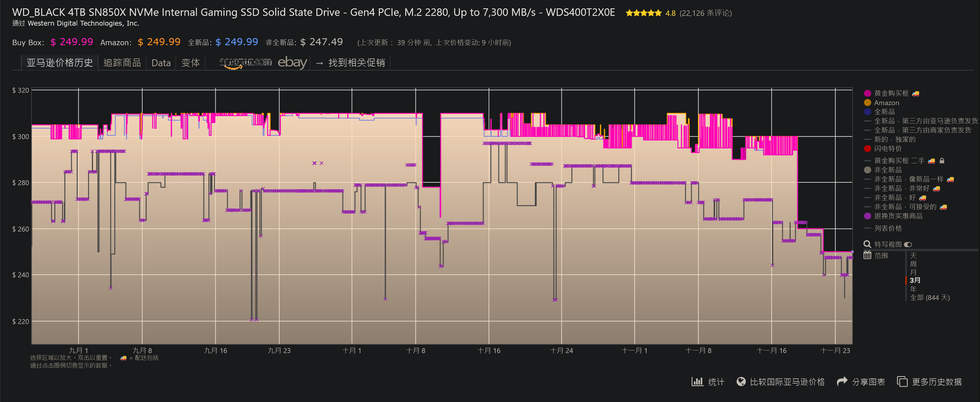Click Western Digital Technologies, Inc. brand text
The height and width of the screenshot is (402, 980).
83,23
